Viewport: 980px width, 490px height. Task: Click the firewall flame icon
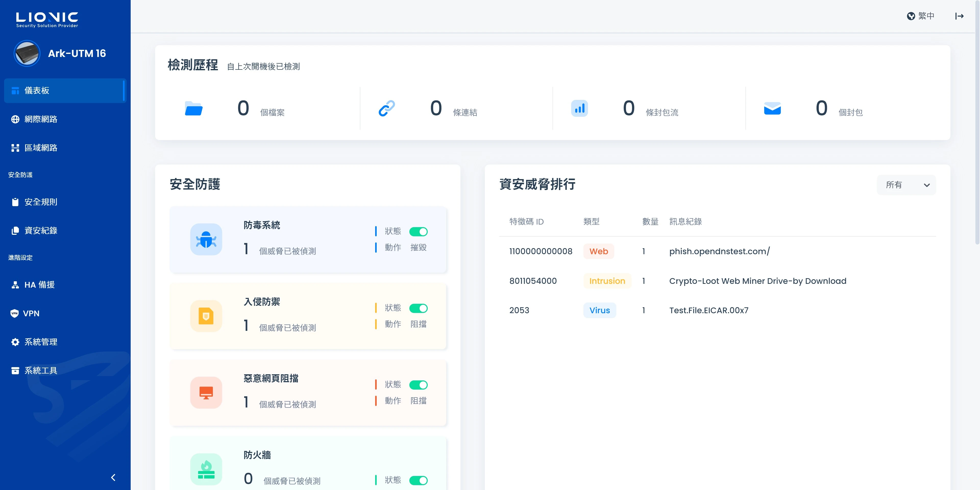(x=206, y=469)
